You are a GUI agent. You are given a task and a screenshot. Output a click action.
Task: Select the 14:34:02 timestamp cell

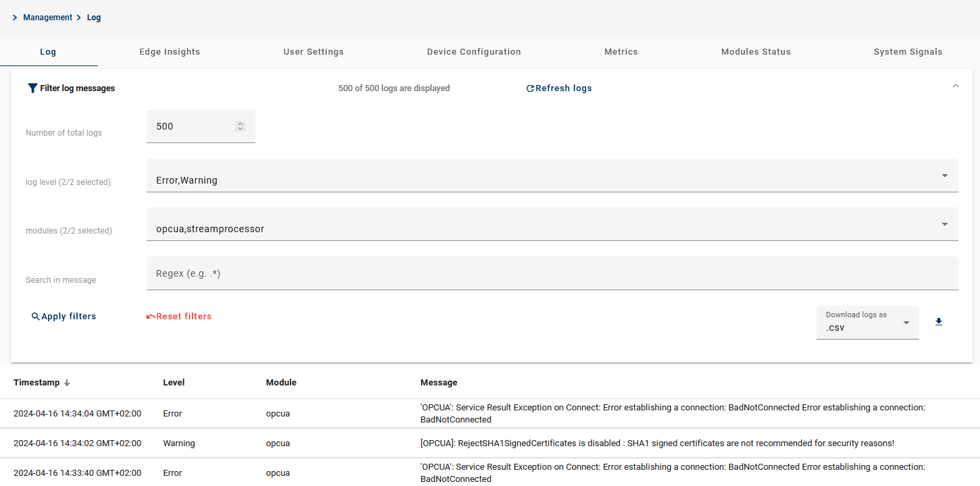point(77,443)
